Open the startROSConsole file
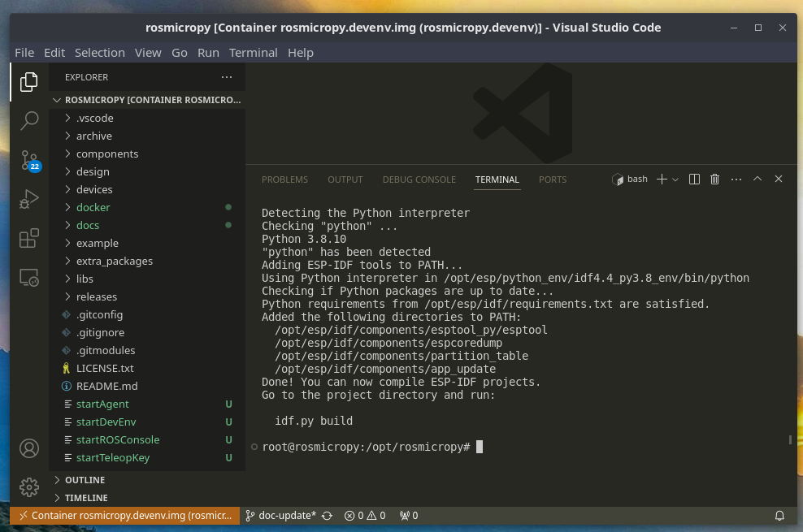Image resolution: width=803 pixels, height=532 pixels. click(x=147, y=440)
